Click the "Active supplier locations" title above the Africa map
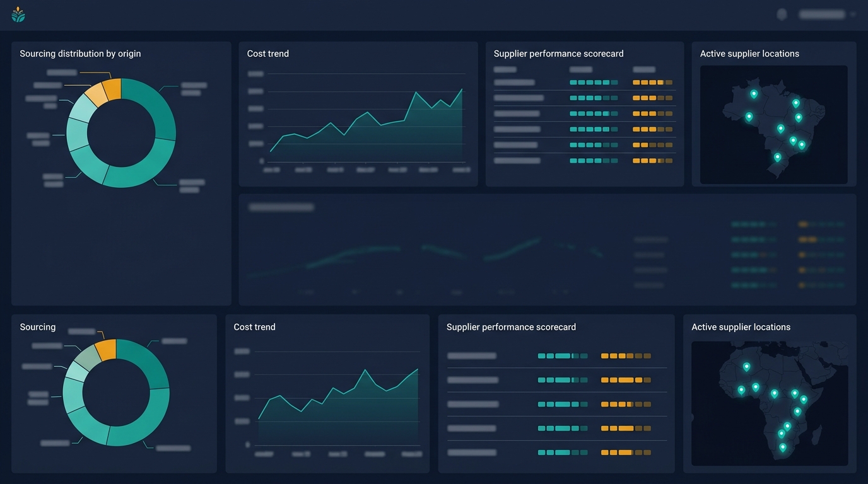 741,327
